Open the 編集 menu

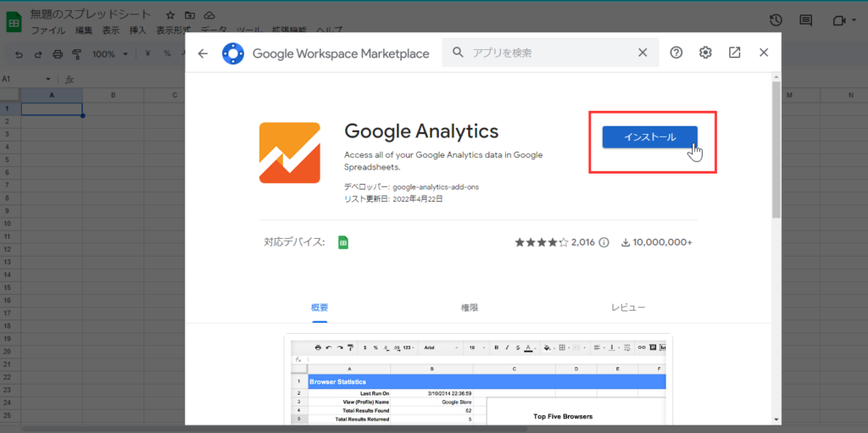[84, 31]
